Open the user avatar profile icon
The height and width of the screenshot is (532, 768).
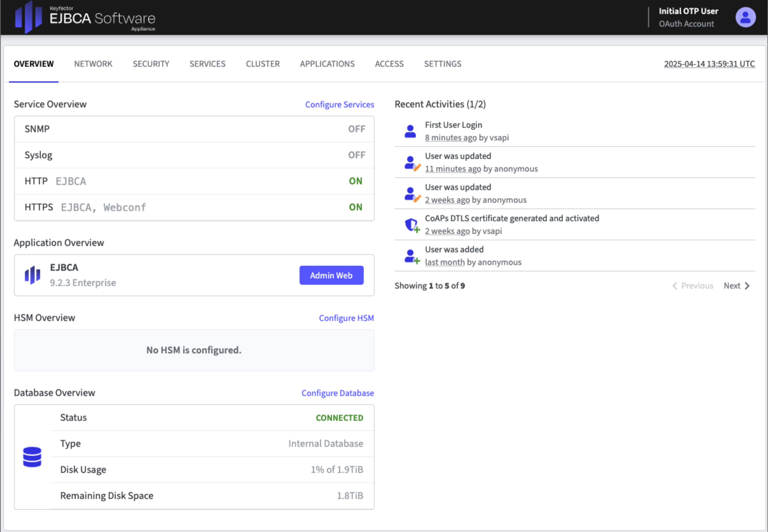click(x=745, y=17)
